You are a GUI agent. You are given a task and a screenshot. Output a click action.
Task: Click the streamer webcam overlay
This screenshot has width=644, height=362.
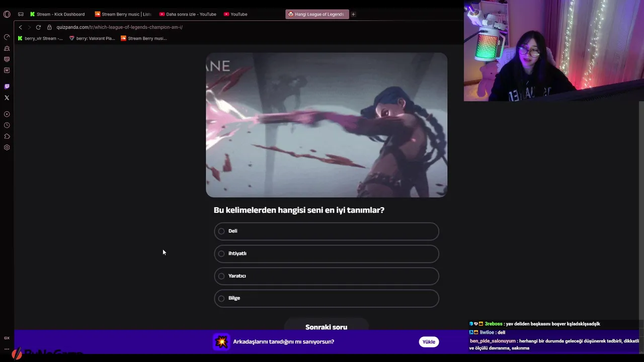[554, 51]
